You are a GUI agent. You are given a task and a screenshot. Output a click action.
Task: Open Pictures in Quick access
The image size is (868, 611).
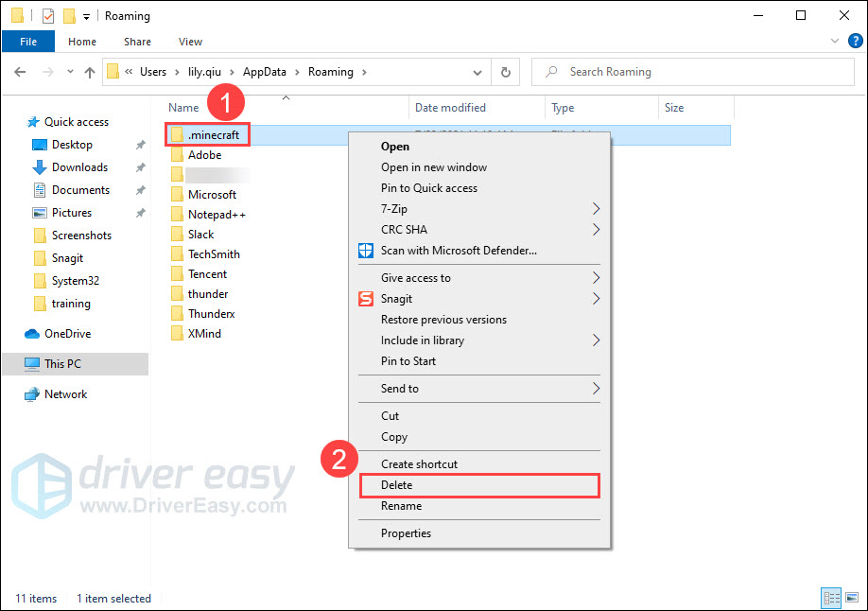point(72,213)
